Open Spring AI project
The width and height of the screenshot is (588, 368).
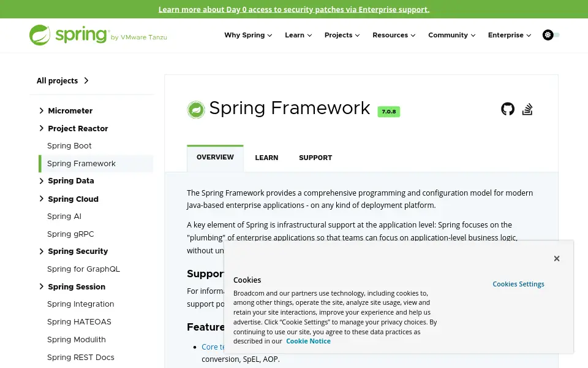64,217
